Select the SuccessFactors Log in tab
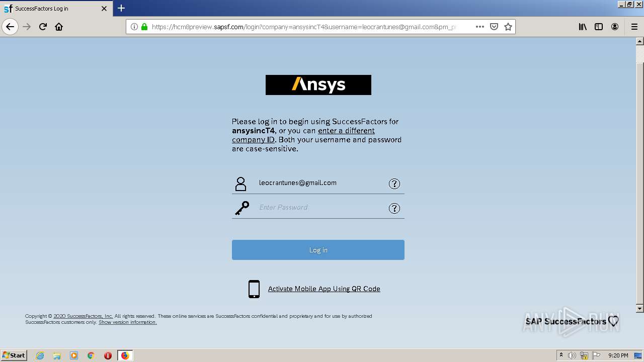 coord(56,9)
